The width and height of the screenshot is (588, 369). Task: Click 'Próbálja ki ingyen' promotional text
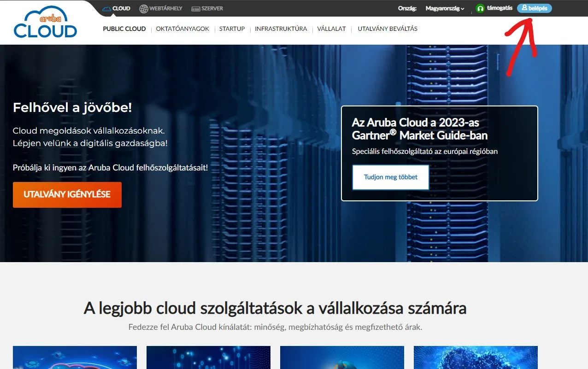111,167
